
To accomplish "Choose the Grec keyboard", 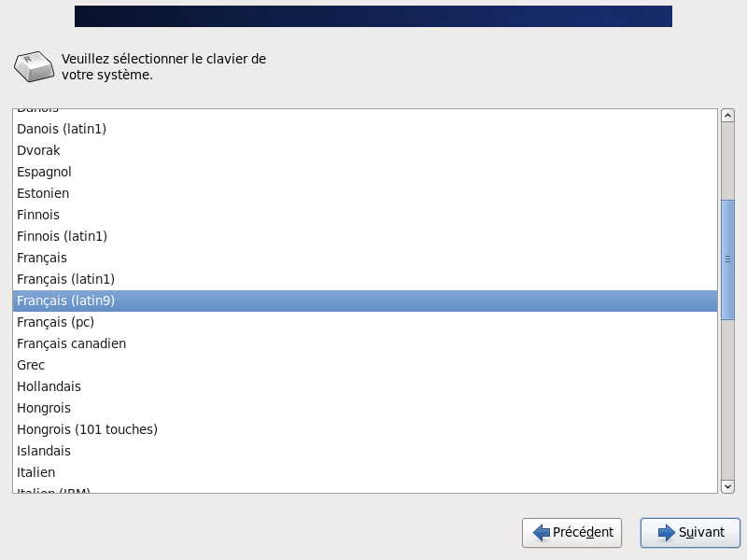I will (x=31, y=365).
